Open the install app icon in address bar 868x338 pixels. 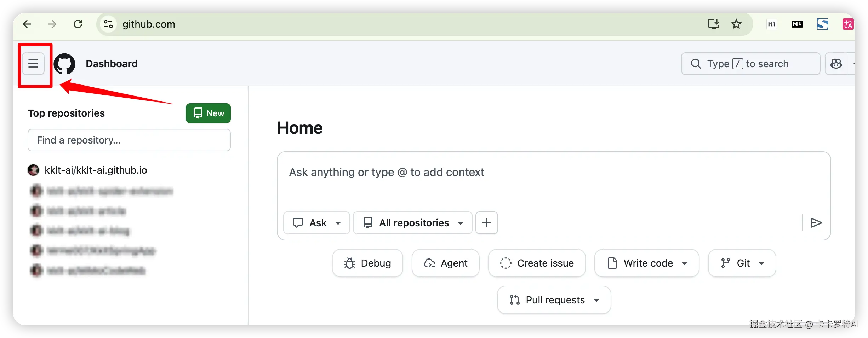(713, 24)
